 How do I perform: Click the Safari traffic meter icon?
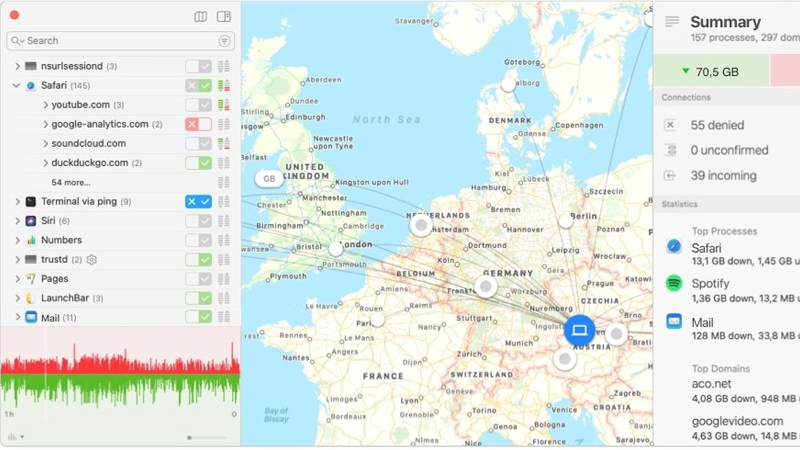[224, 86]
